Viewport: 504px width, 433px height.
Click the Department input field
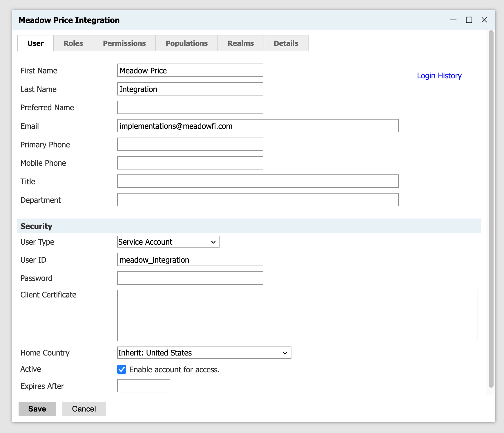(x=258, y=200)
